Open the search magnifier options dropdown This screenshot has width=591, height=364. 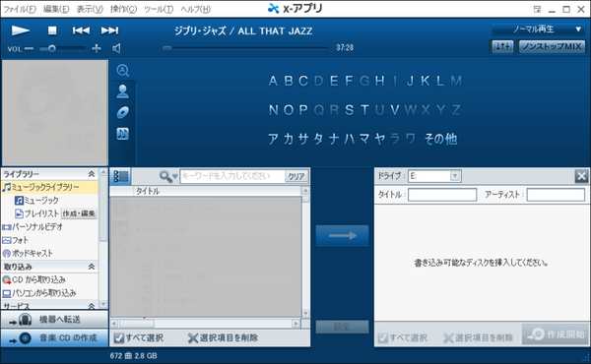pos(168,176)
